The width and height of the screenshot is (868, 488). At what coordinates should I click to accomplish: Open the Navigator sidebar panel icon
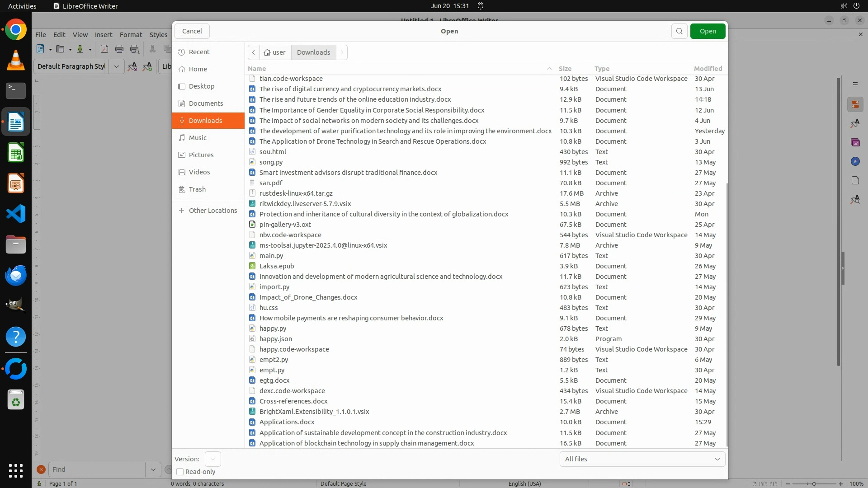(x=855, y=161)
